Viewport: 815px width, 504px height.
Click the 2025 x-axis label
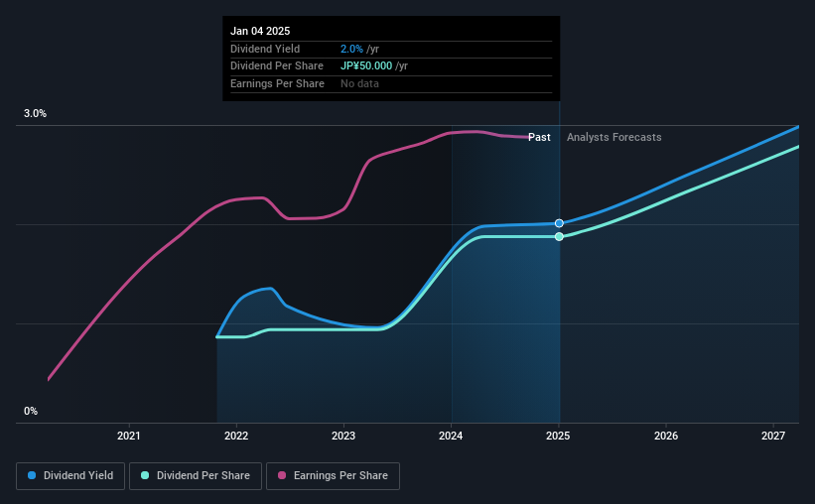pos(558,436)
